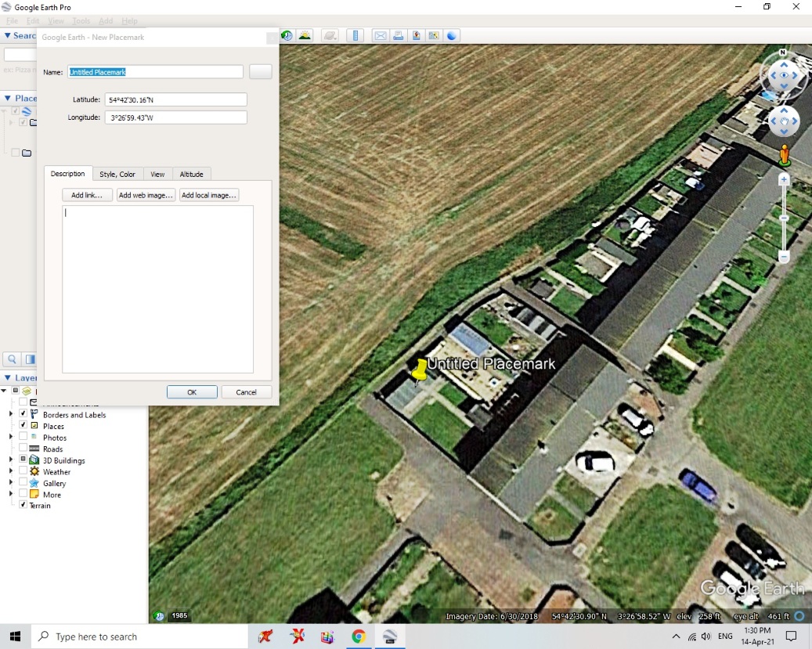Click the Move joystick hand icon
Viewport: 812px width, 649px height.
(x=784, y=121)
